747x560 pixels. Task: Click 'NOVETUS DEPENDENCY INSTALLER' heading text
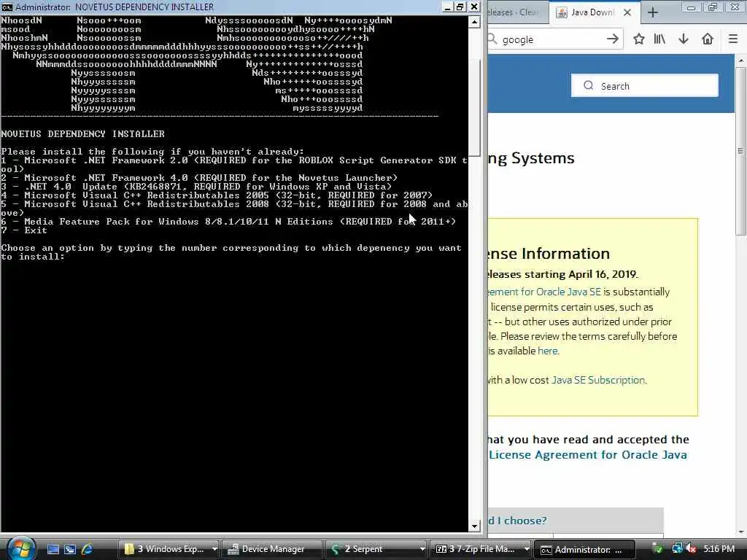(83, 134)
